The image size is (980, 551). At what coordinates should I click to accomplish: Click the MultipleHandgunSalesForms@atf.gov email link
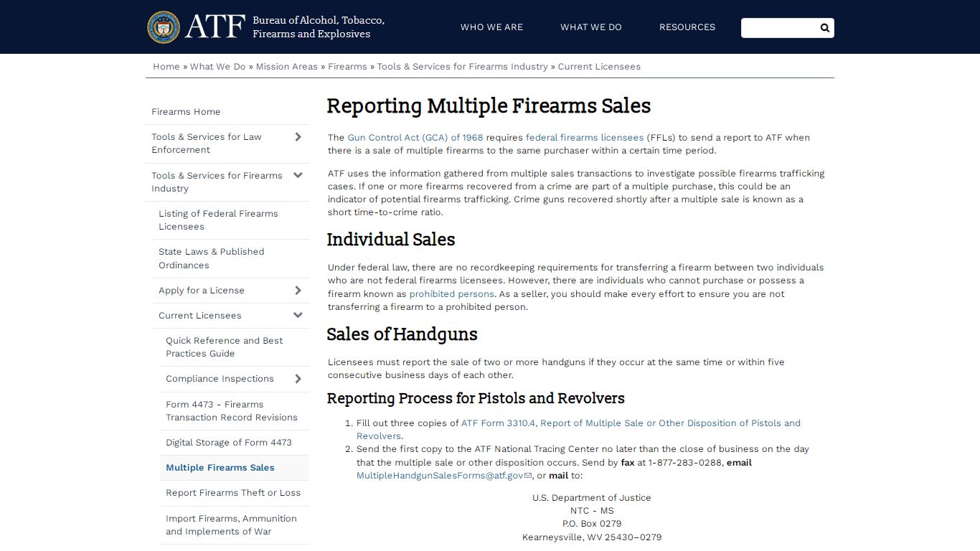[440, 476]
